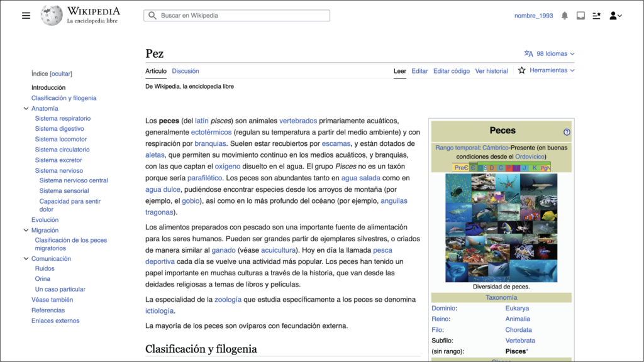Open the ictiología article link

point(159,310)
